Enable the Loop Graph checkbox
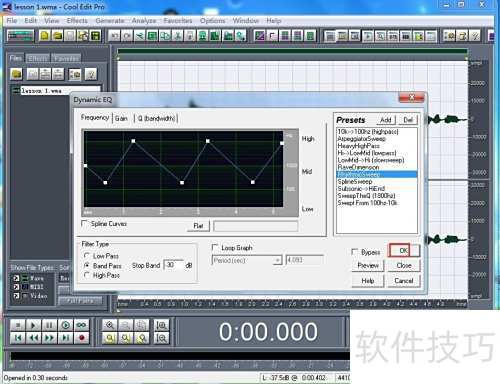Image resolution: width=500 pixels, height=384 pixels. 215,247
